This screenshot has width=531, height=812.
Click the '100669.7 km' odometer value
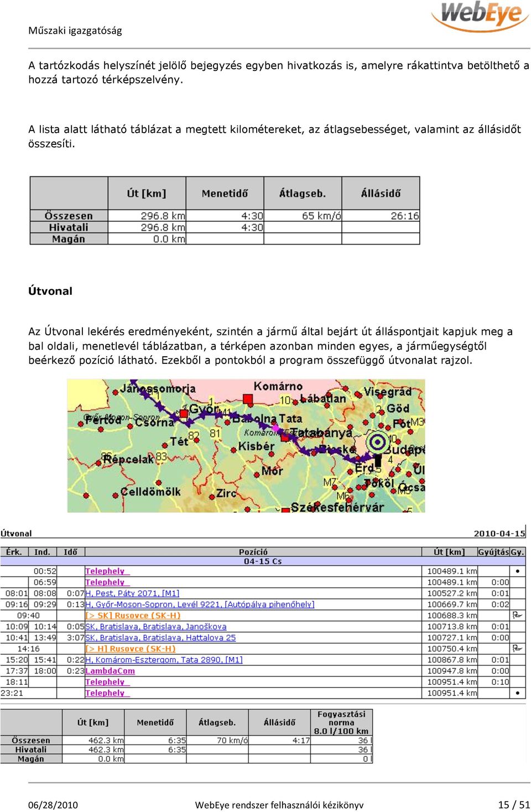click(452, 604)
